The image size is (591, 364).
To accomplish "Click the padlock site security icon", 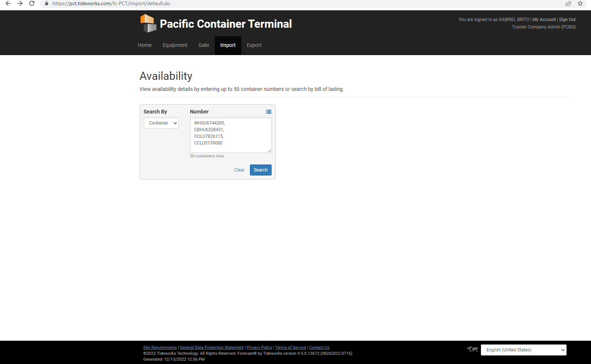I will tap(47, 3).
